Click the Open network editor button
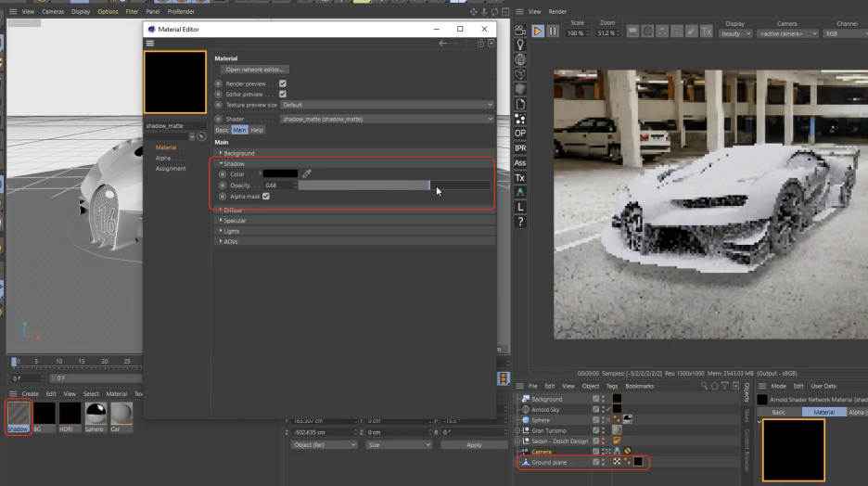Screen dimensions: 868x486 click(256, 70)
